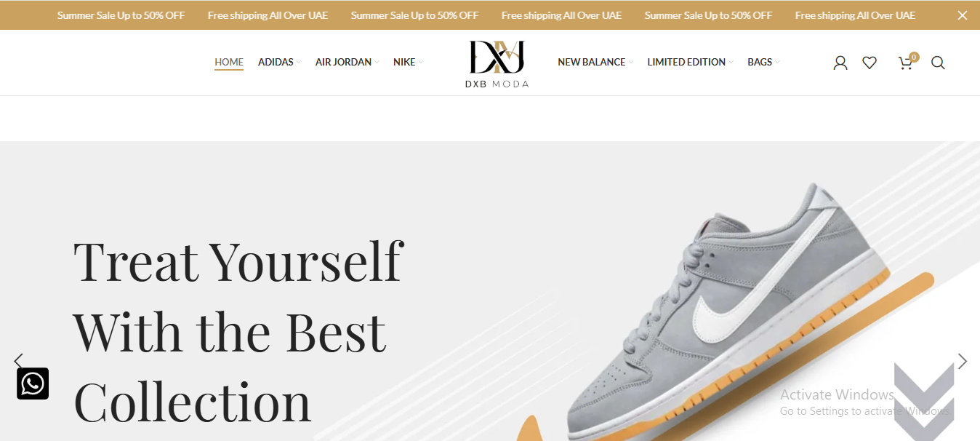Open the user account icon
Screen dimensions: 980x441
point(840,63)
